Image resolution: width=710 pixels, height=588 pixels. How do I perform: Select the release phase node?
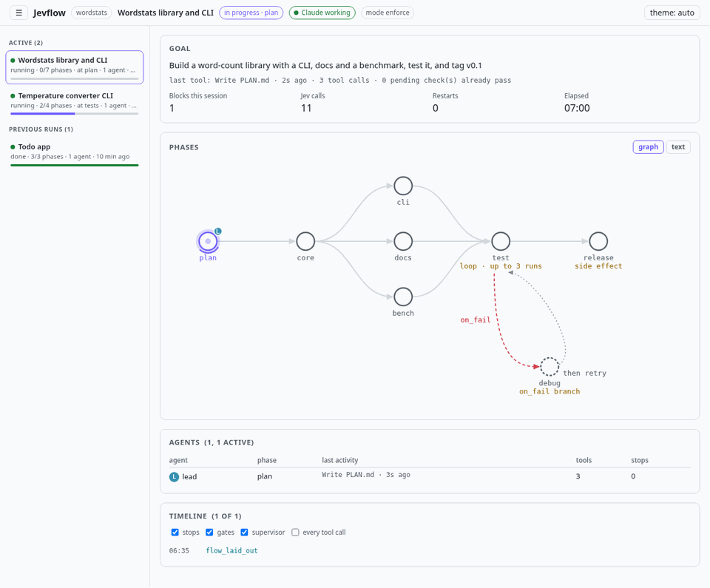click(x=598, y=241)
